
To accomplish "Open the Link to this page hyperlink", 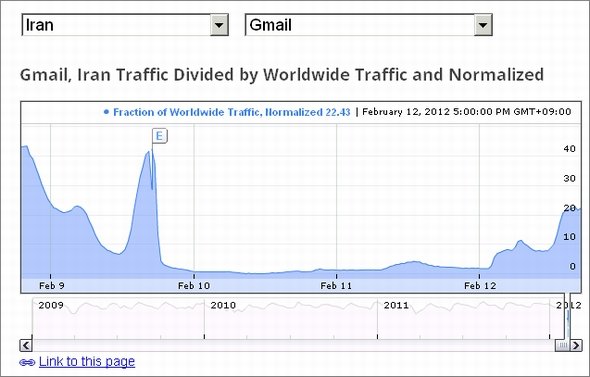I will [x=87, y=362].
